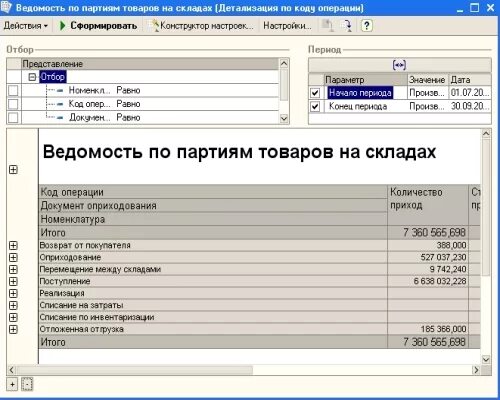Enable the Докумен... Равно filter checkbox
Viewport: 500px width, 400px height.
click(13, 118)
